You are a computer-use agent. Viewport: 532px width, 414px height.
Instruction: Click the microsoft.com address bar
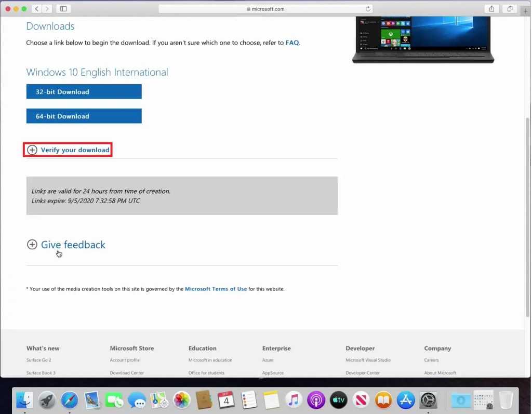[265, 9]
